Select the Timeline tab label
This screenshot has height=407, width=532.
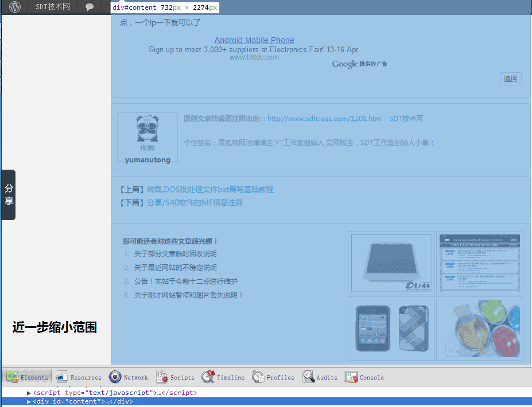pyautogui.click(x=231, y=378)
